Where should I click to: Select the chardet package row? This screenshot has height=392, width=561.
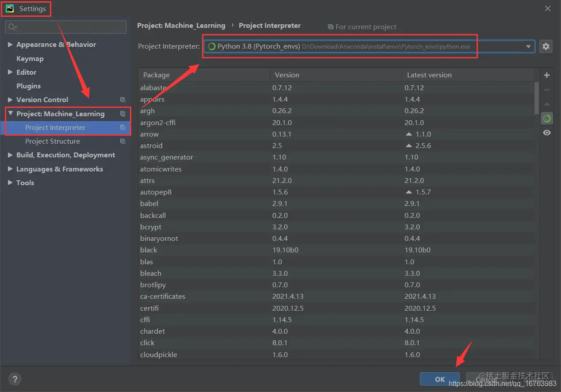tap(336, 331)
